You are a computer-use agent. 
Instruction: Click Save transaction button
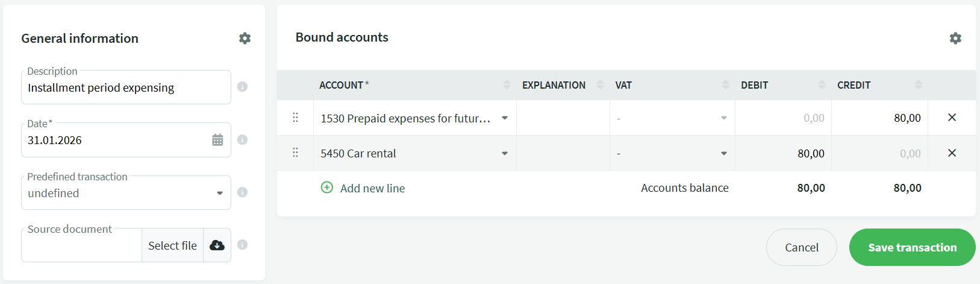(912, 247)
